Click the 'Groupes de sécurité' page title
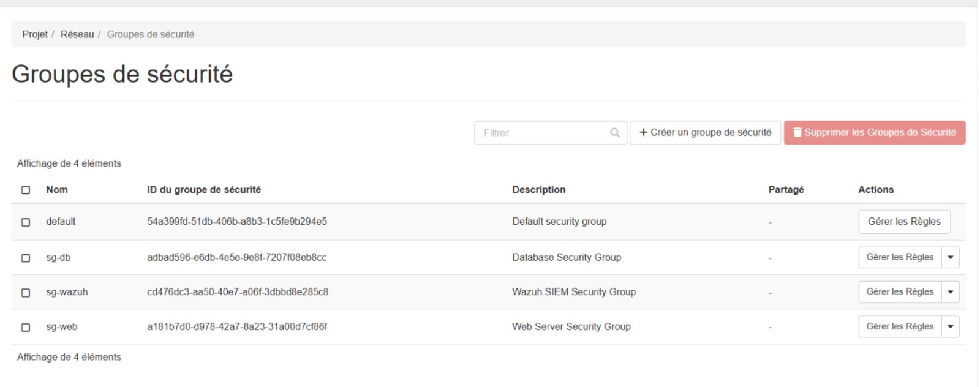Image resolution: width=980 pixels, height=387 pixels. point(122,74)
